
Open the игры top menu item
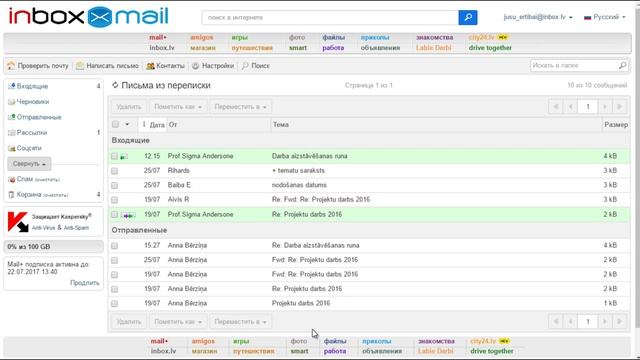click(x=240, y=37)
